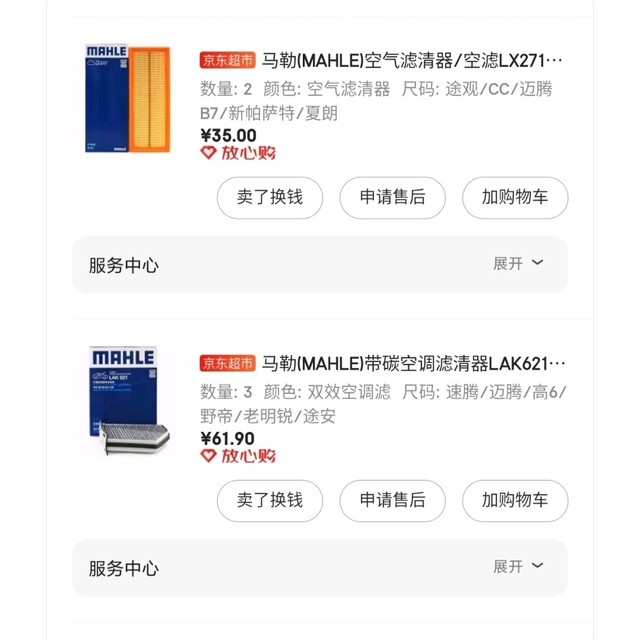Select the first 服务中心 label
This screenshot has height=640, width=640.
tap(124, 265)
